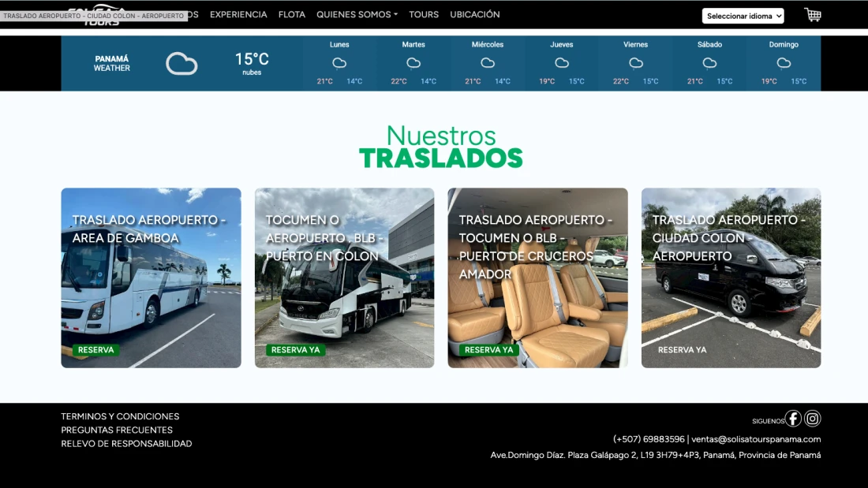Open the Ciudad Colon black van thumbnail
Viewport: 868px width, 488px height.
tap(731, 278)
